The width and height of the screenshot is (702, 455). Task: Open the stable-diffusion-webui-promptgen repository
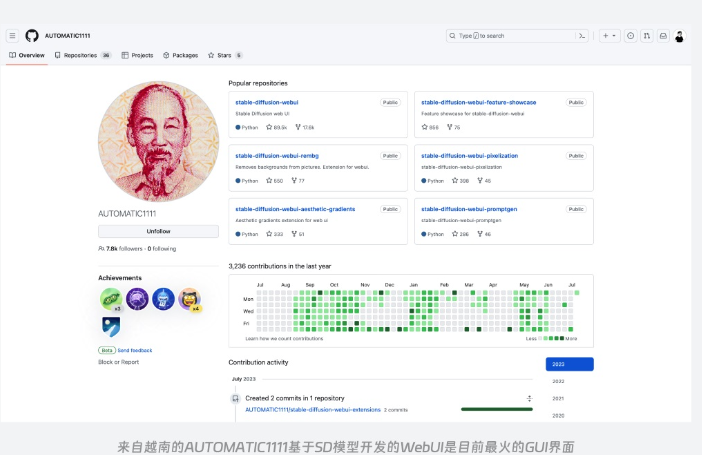pyautogui.click(x=469, y=209)
